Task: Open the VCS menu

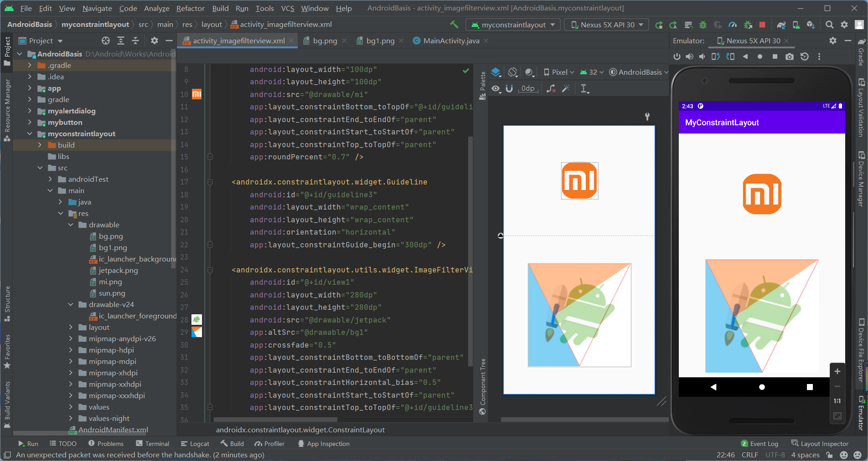Action: pos(287,8)
